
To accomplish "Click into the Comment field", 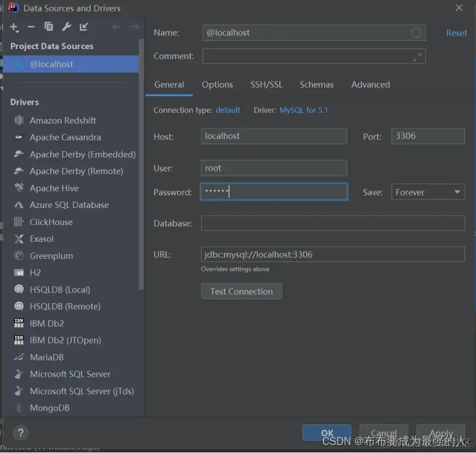I will pyautogui.click(x=314, y=56).
